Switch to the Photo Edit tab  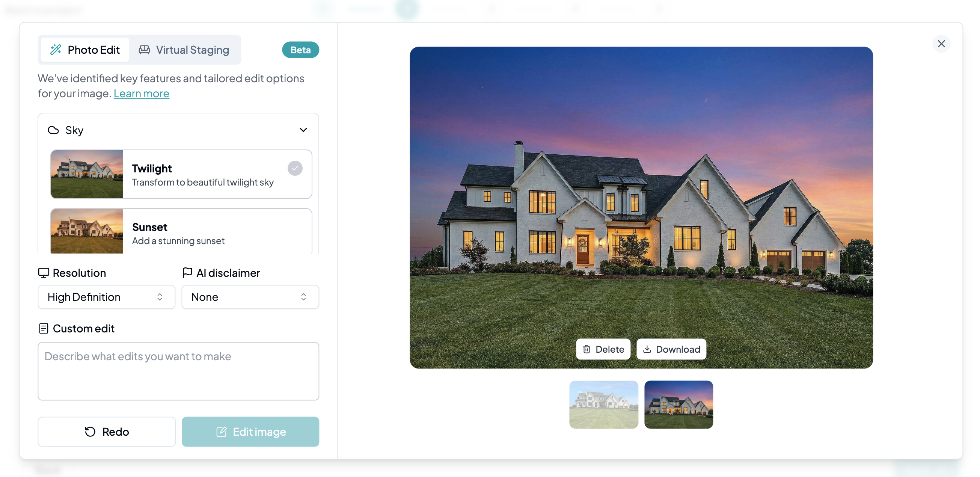click(85, 50)
